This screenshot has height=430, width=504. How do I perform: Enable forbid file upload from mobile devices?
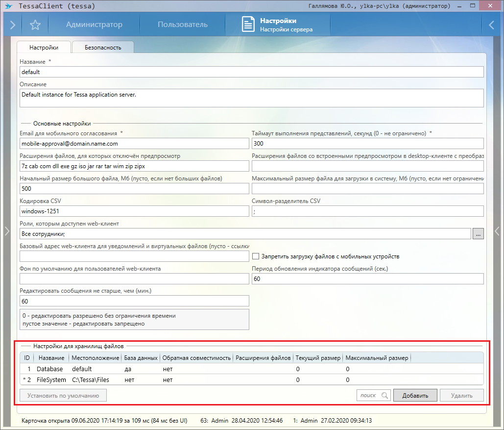[255, 256]
